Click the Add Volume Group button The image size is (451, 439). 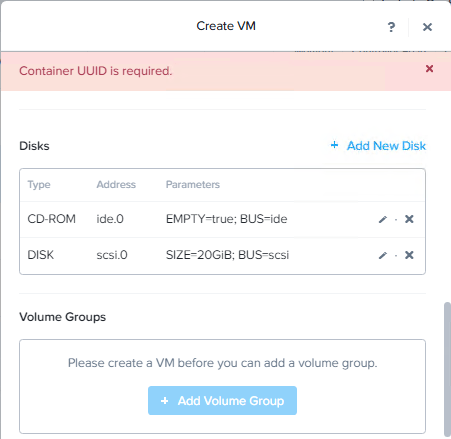coord(222,401)
